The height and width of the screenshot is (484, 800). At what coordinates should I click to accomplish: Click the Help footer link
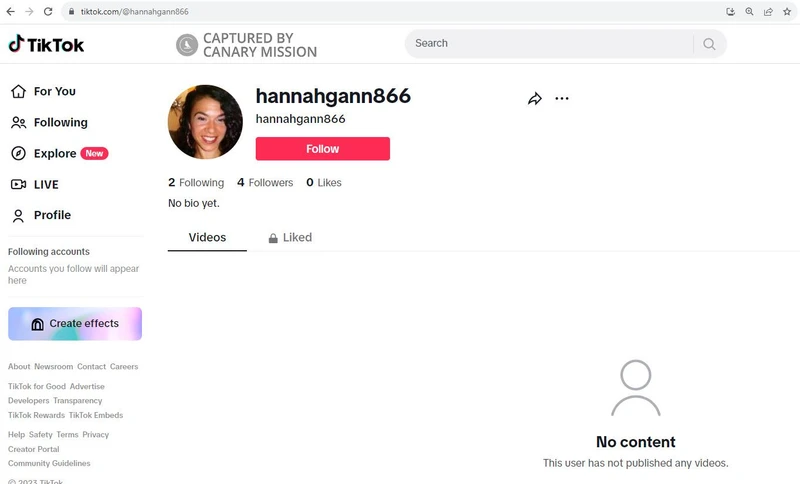16,435
